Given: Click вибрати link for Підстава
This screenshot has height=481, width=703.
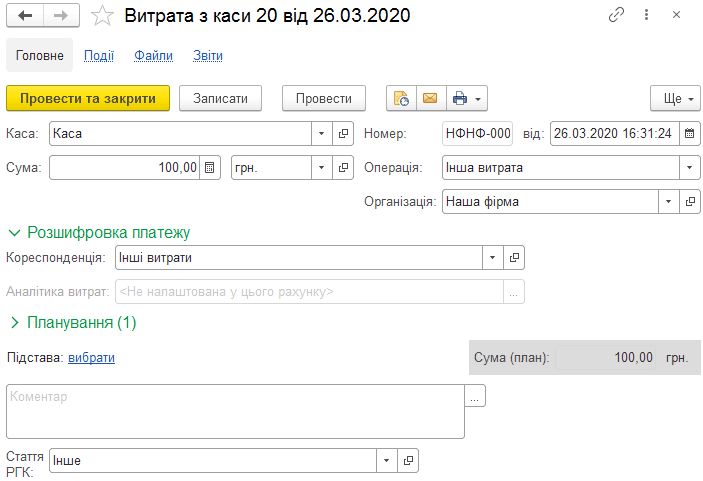Looking at the screenshot, I should coord(91,358).
